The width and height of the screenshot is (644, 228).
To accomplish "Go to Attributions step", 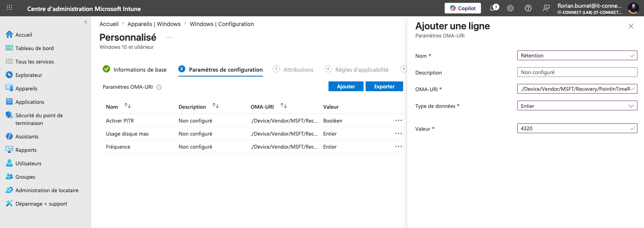I will (293, 70).
